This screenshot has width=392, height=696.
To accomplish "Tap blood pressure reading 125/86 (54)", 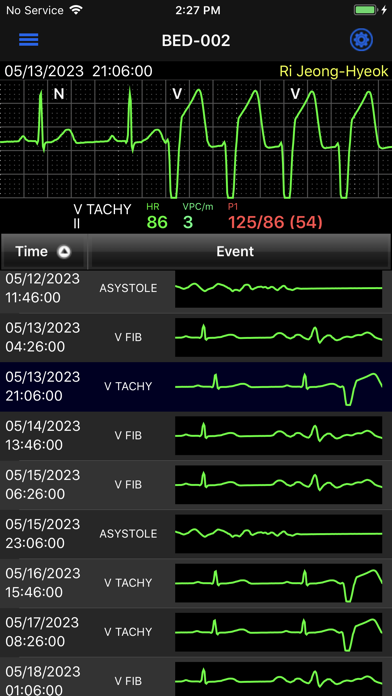I will [x=275, y=222].
